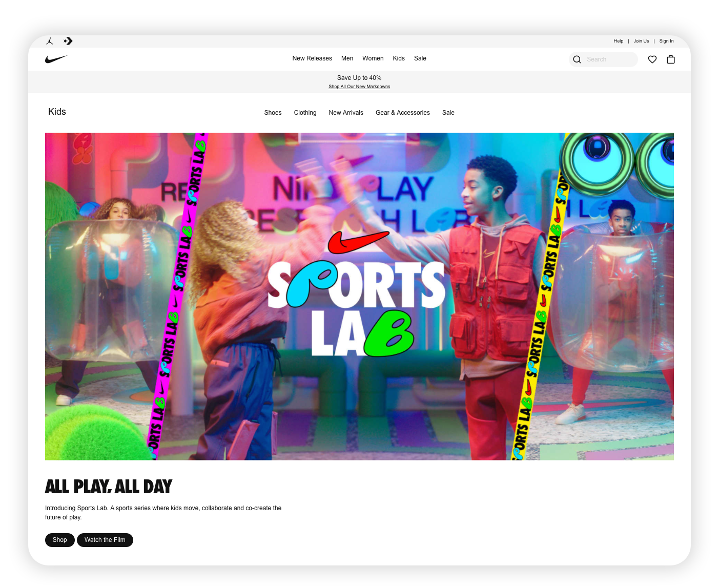The image size is (719, 588).
Task: Click the Shop button
Action: click(59, 540)
